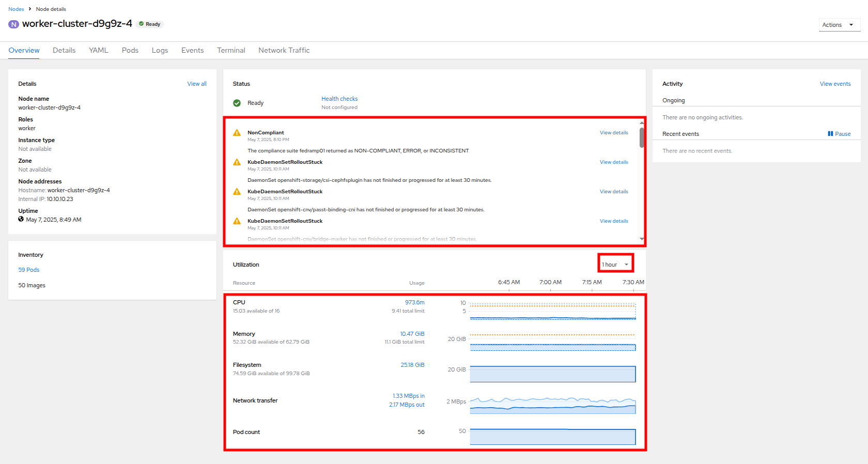The height and width of the screenshot is (464, 868).
Task: Open the Terminal tab
Action: (x=231, y=50)
